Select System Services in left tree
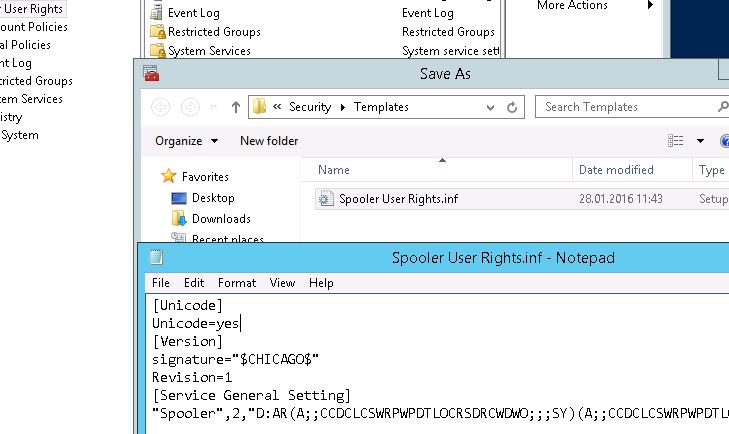 click(x=31, y=99)
